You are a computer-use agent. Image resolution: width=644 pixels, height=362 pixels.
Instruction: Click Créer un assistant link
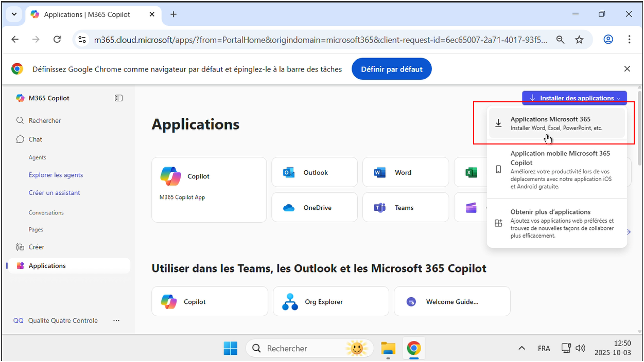(54, 193)
